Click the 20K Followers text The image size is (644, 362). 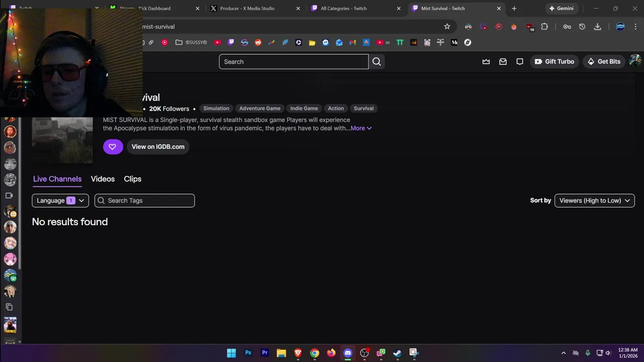(x=169, y=109)
